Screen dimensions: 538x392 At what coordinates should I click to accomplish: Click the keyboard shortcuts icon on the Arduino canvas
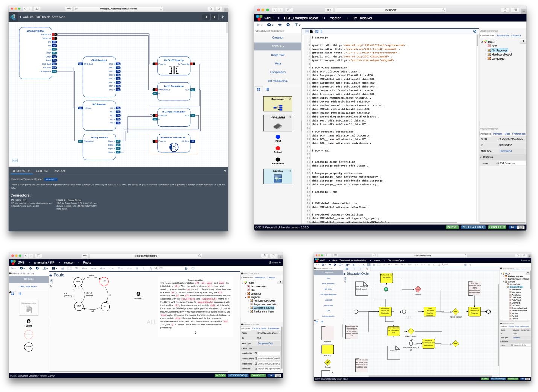click(x=15, y=160)
